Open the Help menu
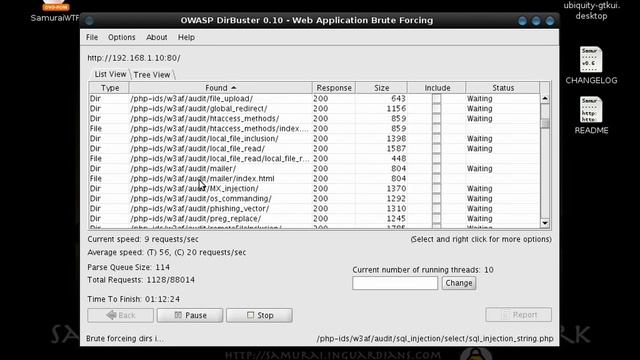Screen dimensions: 640x360 186,37
